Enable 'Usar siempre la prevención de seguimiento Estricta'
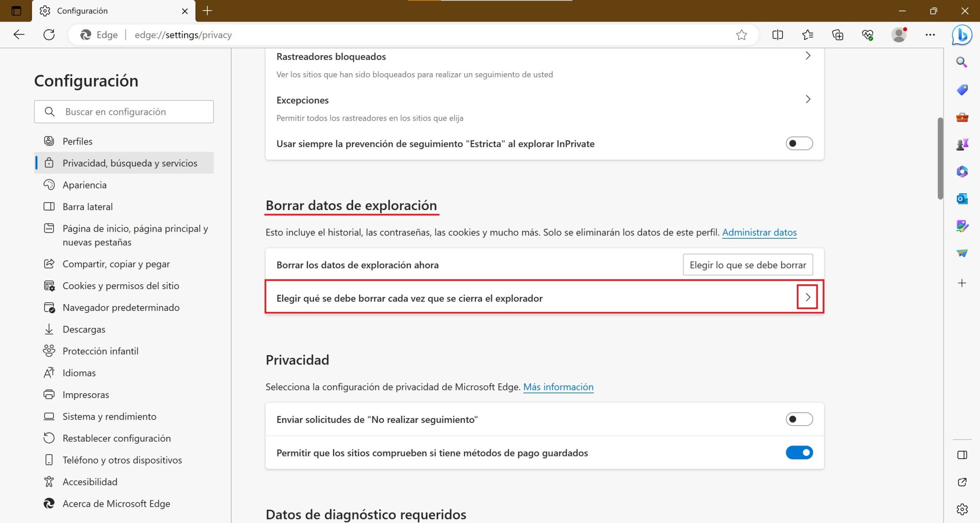 [x=799, y=143]
